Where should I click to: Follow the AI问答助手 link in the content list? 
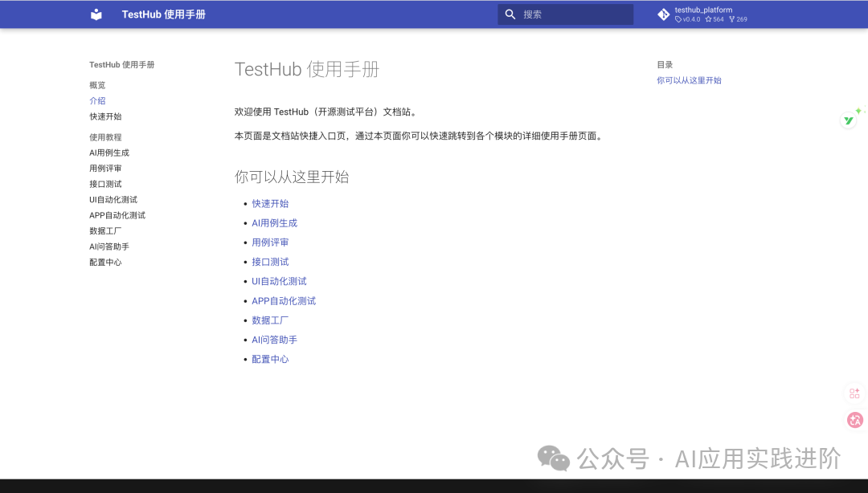[275, 340]
